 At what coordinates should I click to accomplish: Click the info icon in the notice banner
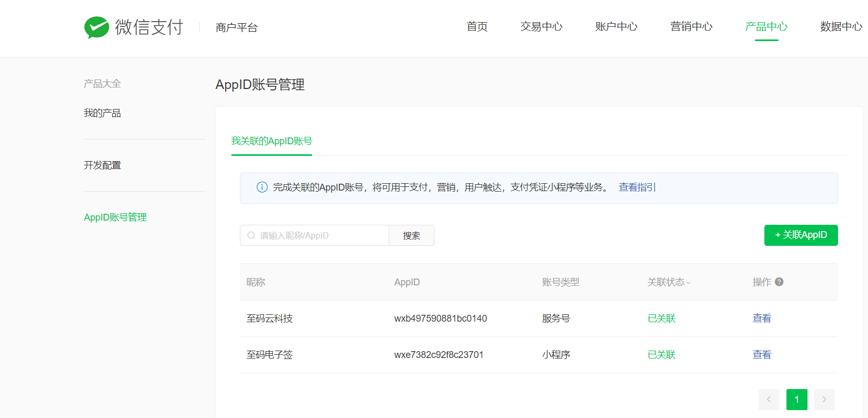262,187
